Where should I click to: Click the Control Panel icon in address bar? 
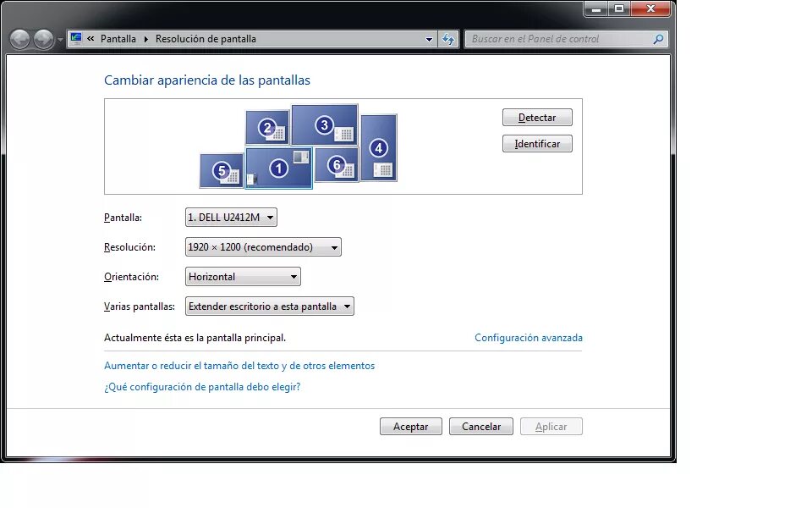[x=76, y=38]
